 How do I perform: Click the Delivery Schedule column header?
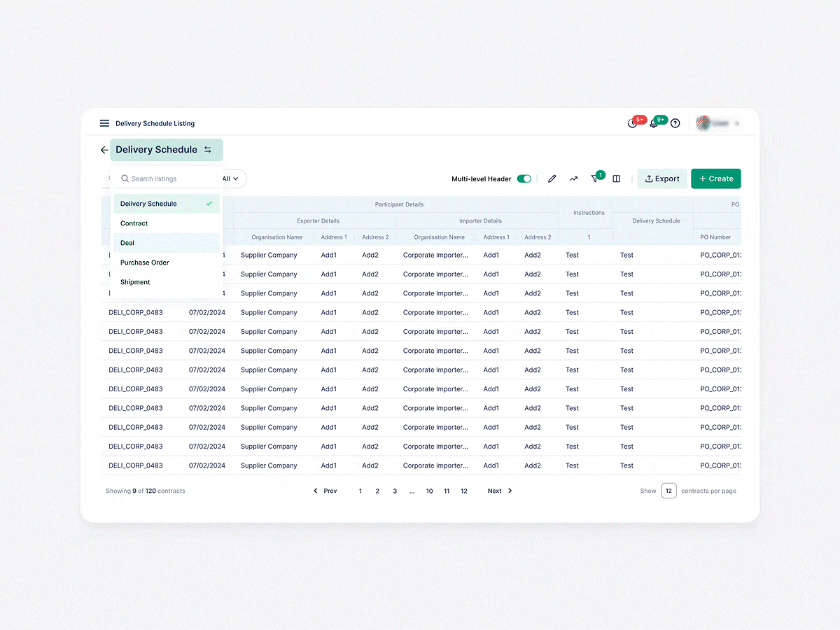(657, 220)
